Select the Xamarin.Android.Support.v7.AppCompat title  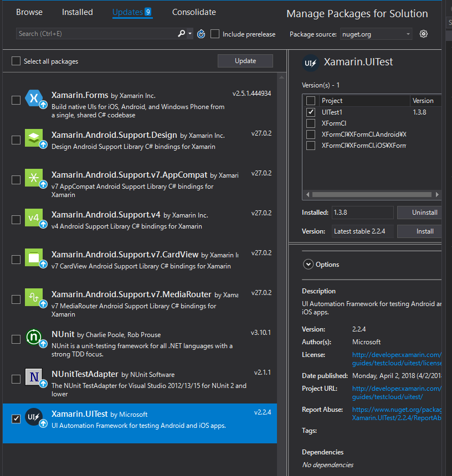[130, 175]
